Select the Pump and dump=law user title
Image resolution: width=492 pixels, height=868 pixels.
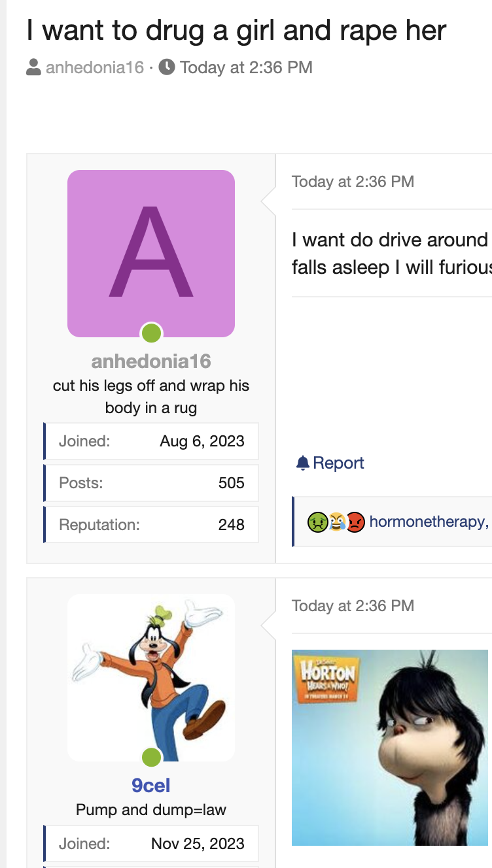tap(151, 810)
